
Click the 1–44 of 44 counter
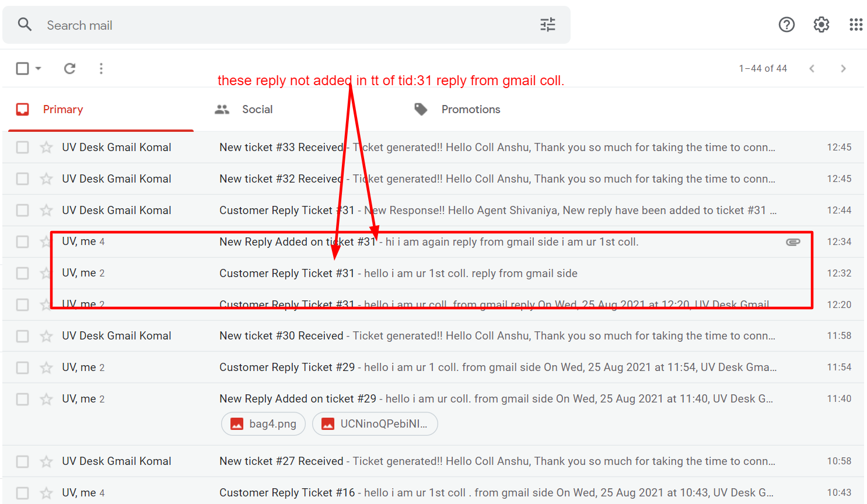coord(763,68)
